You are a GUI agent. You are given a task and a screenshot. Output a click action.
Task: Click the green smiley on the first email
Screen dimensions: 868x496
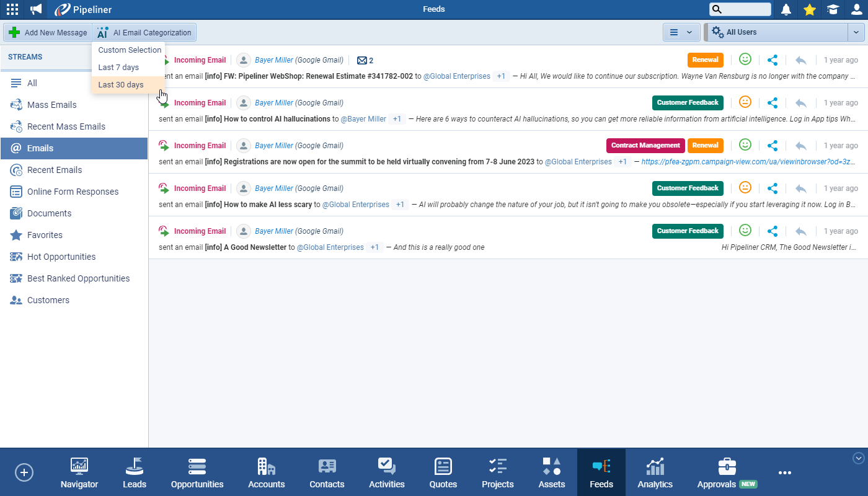click(x=745, y=60)
